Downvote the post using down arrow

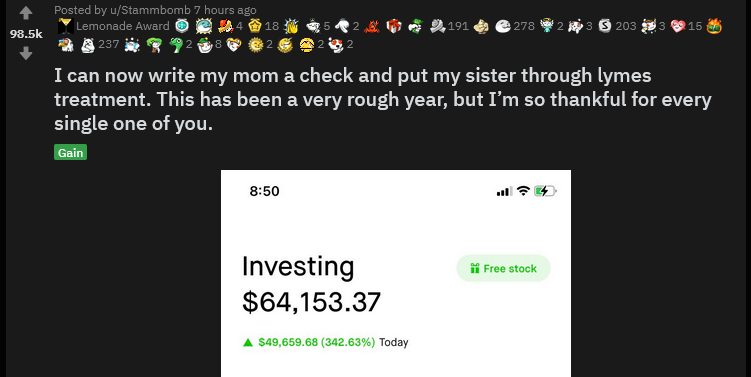26,53
